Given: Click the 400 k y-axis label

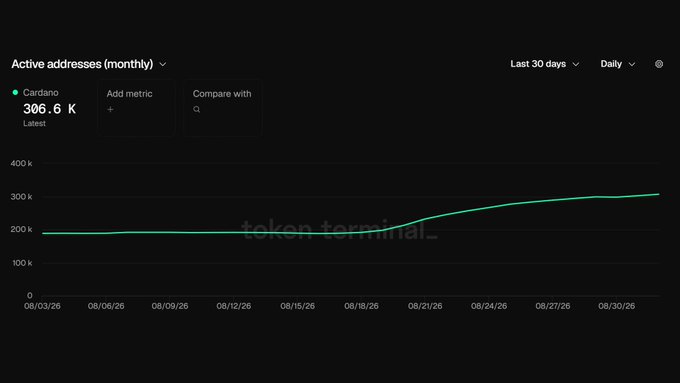Looking at the screenshot, I should 21,164.
